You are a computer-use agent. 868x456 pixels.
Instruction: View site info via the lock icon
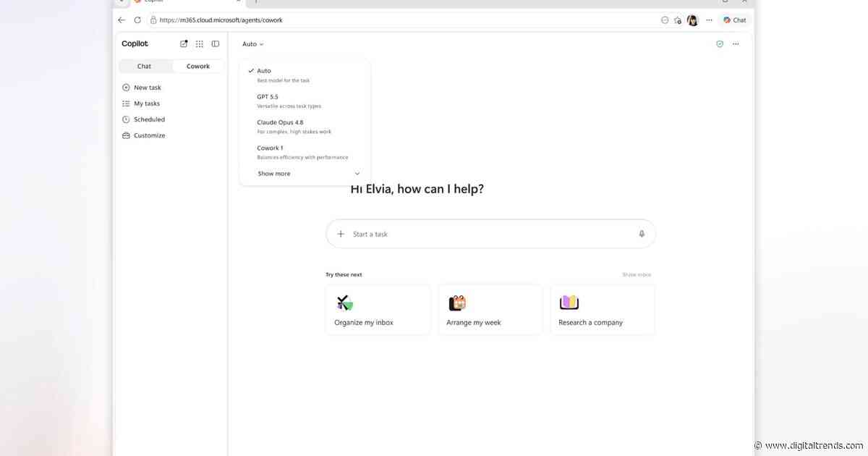pos(153,20)
